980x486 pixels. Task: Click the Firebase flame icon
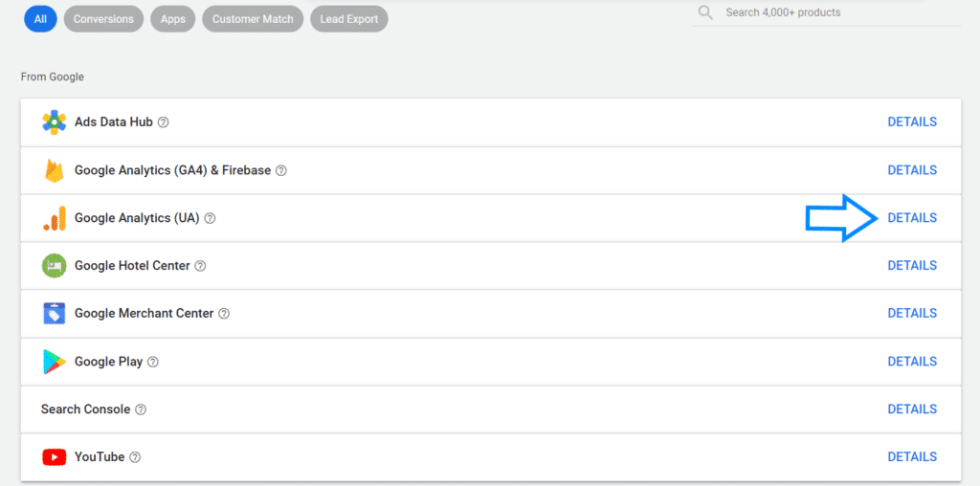coord(55,170)
